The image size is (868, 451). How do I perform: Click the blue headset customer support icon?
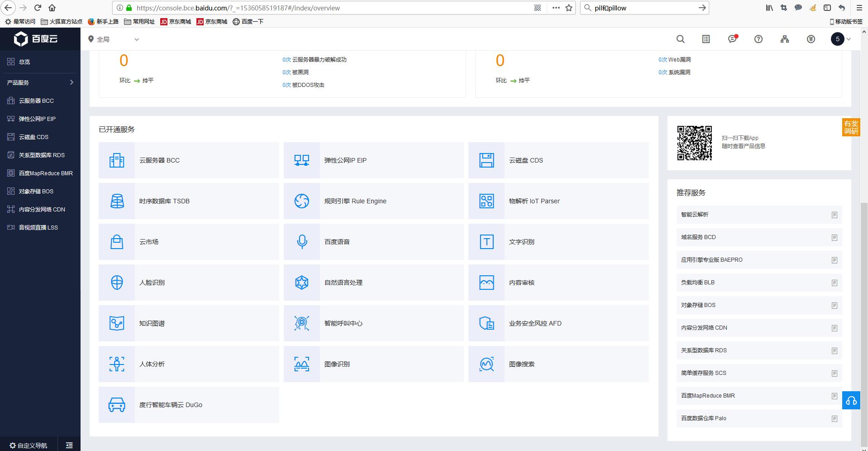851,401
